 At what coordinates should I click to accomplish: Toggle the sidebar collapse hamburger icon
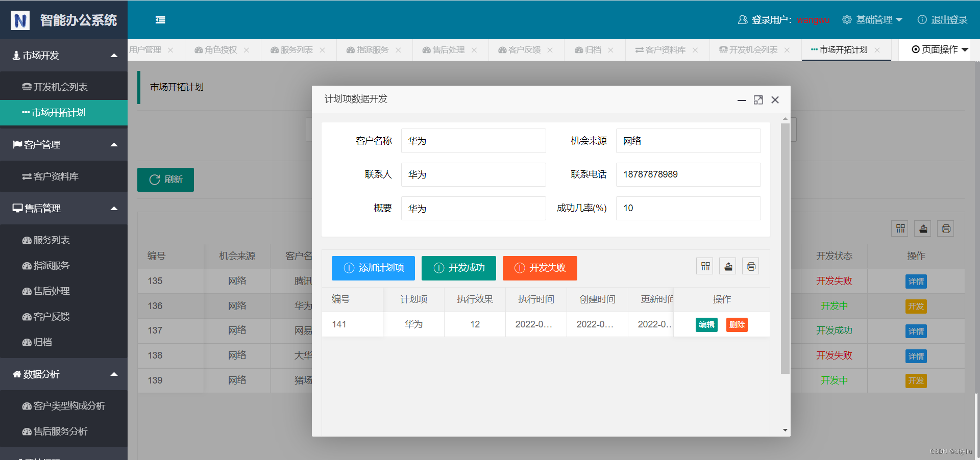160,20
